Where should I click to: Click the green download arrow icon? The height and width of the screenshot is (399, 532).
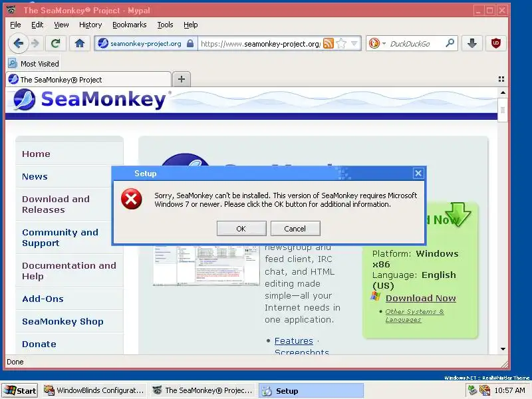[458, 214]
